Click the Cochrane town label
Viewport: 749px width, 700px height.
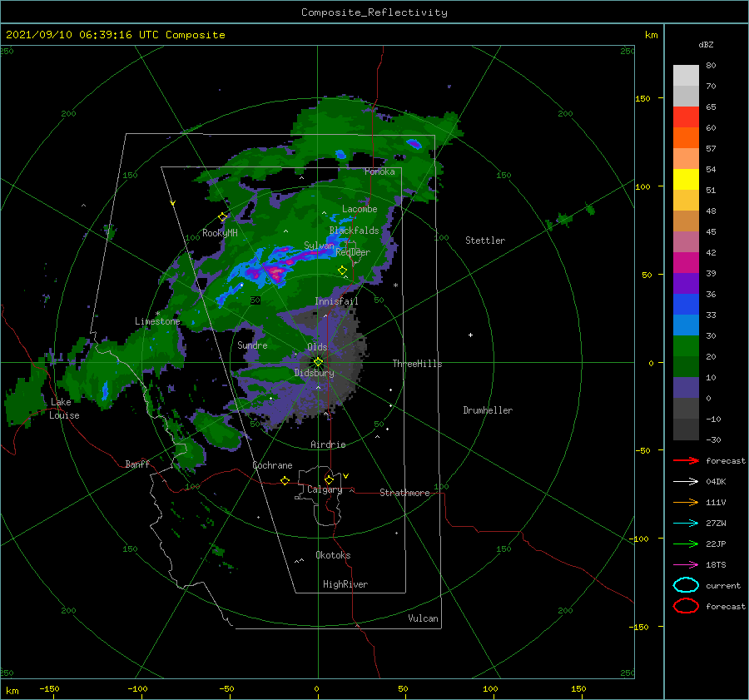[x=272, y=465]
